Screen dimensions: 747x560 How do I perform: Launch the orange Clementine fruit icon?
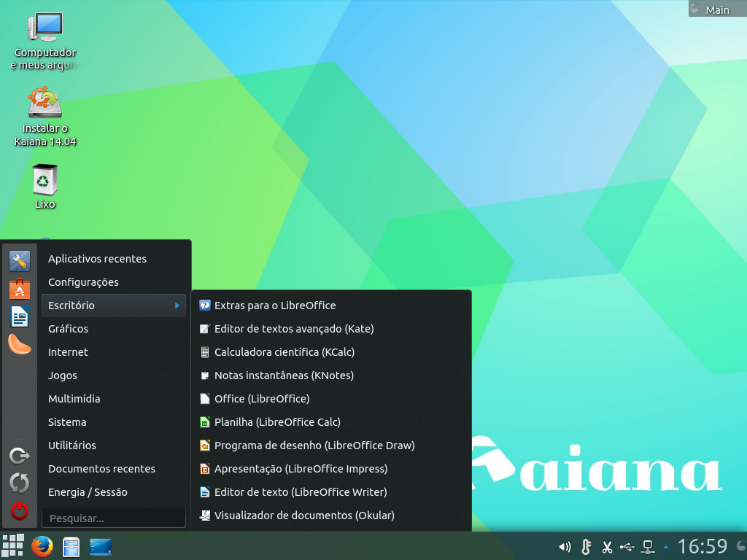20,344
